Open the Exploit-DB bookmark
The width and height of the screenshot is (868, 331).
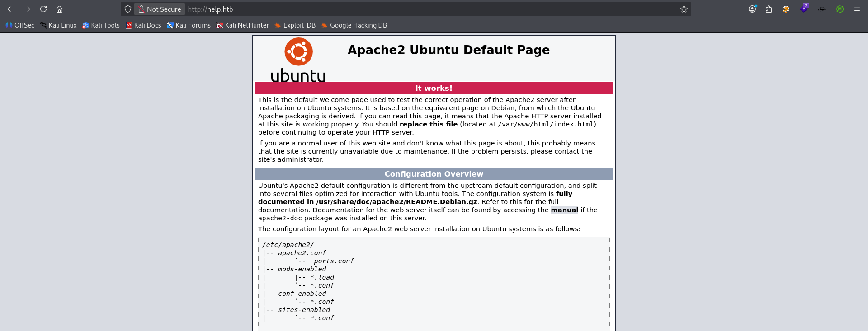click(x=295, y=25)
